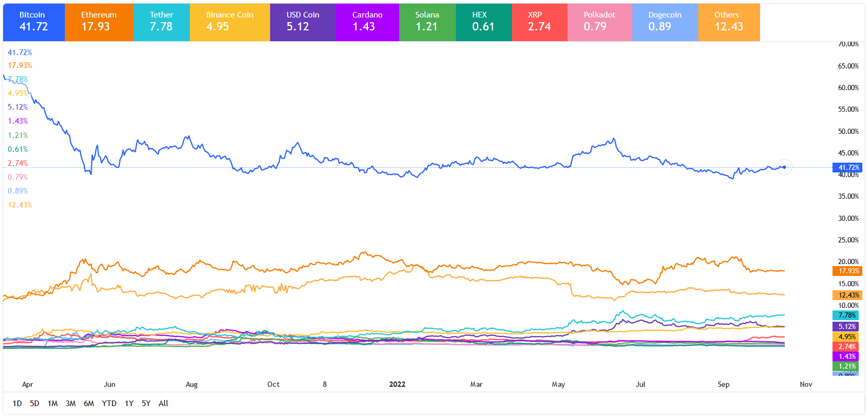Viewport: 868px width, 419px height.
Task: Click the XRP 2.74 red tile
Action: coord(539,22)
